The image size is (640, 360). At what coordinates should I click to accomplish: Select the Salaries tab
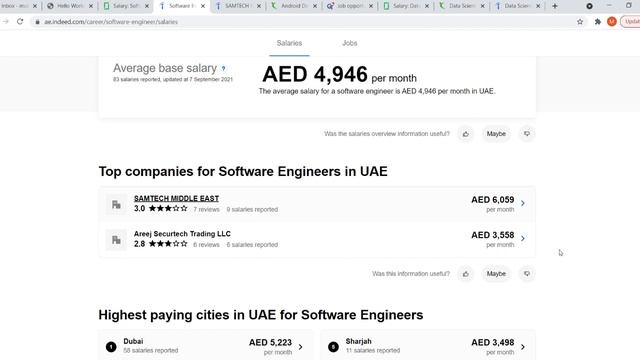(289, 43)
